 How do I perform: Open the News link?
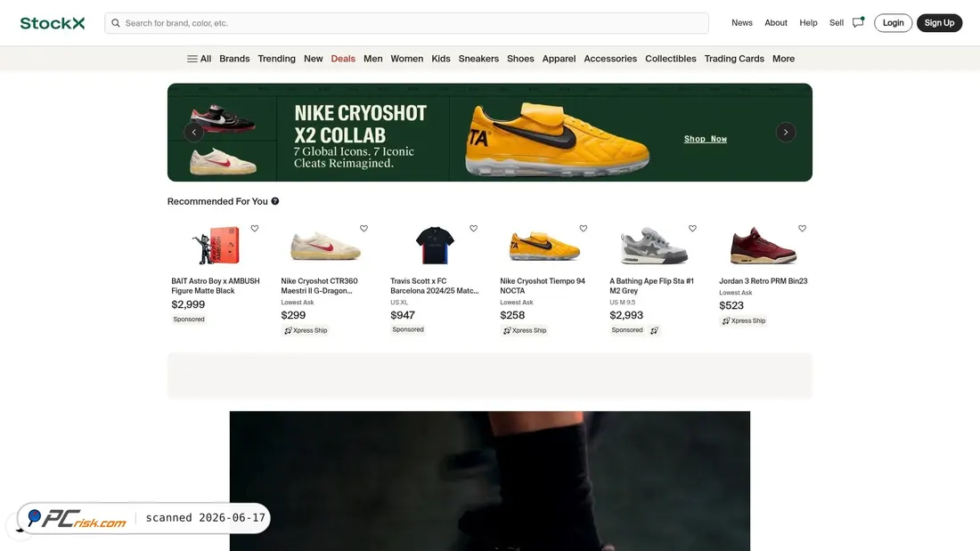(742, 22)
